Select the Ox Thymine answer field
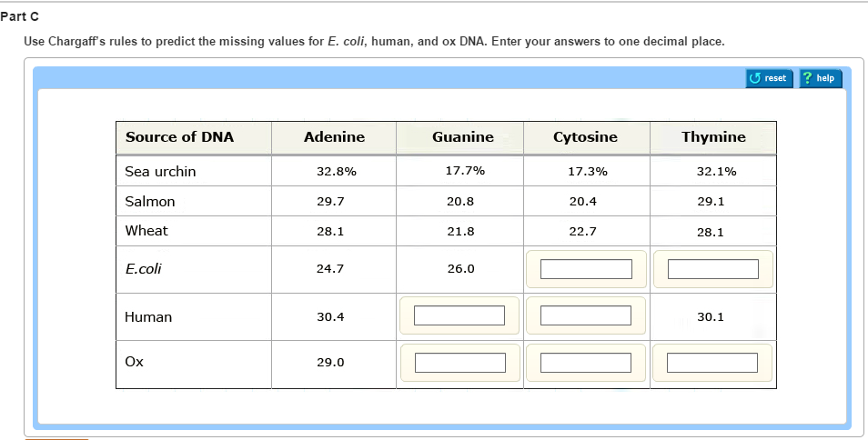This screenshot has width=868, height=440. point(712,362)
